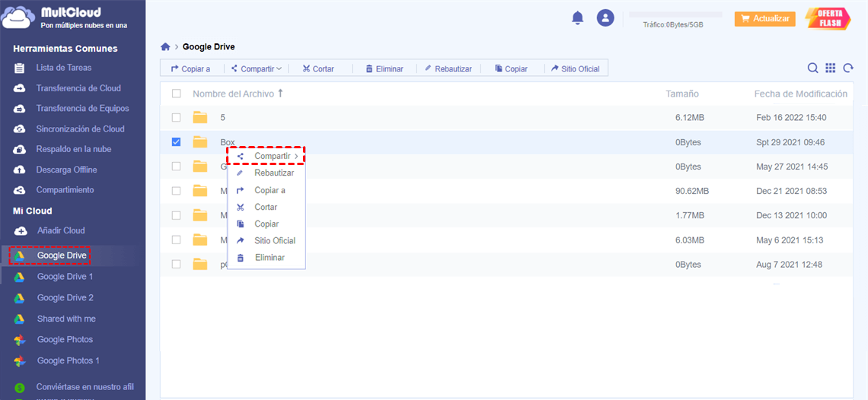Choose Cortar in context menu
The height and width of the screenshot is (400, 868).
pyautogui.click(x=266, y=207)
